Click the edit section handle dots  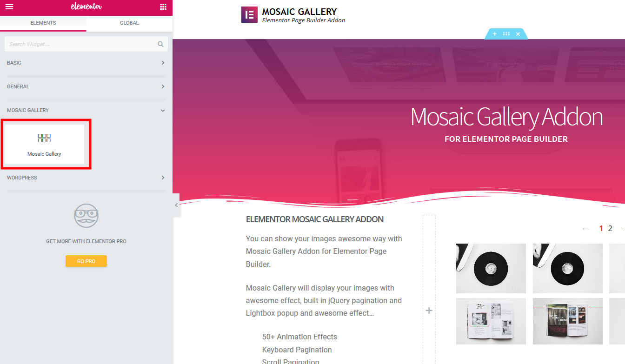click(506, 34)
